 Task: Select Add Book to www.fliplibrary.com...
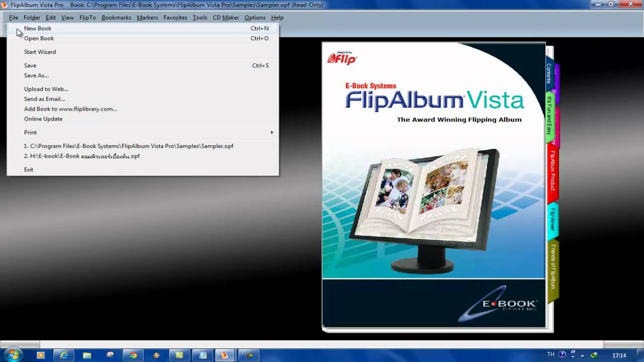pos(143,109)
